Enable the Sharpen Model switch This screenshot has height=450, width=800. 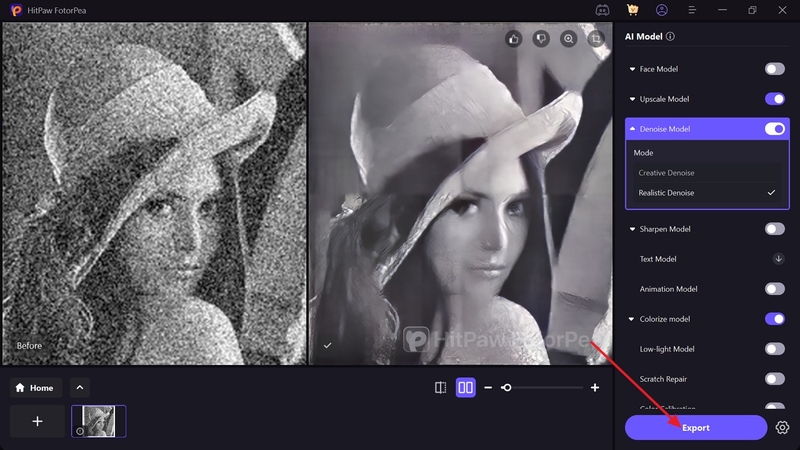774,229
